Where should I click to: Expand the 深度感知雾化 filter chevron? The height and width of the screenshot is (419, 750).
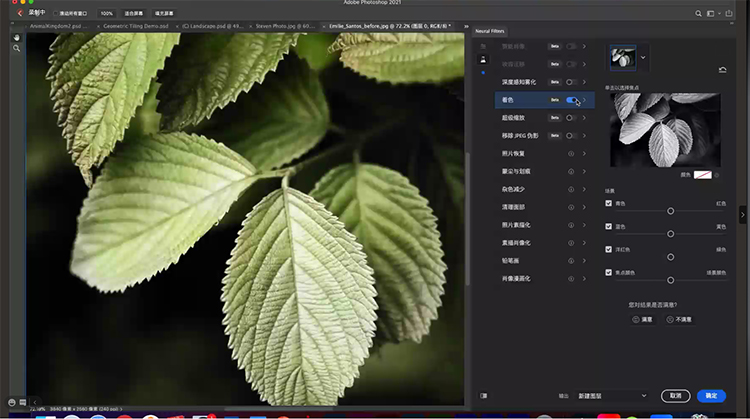click(x=584, y=82)
